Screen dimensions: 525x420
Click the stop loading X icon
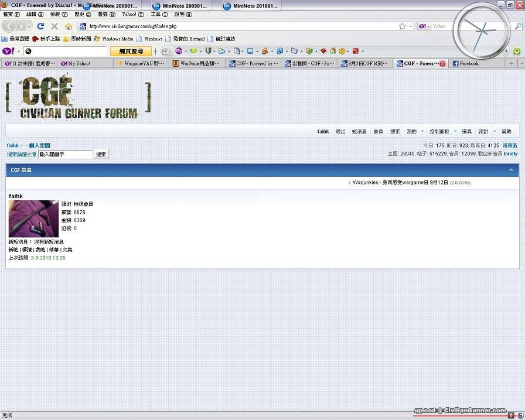point(54,26)
